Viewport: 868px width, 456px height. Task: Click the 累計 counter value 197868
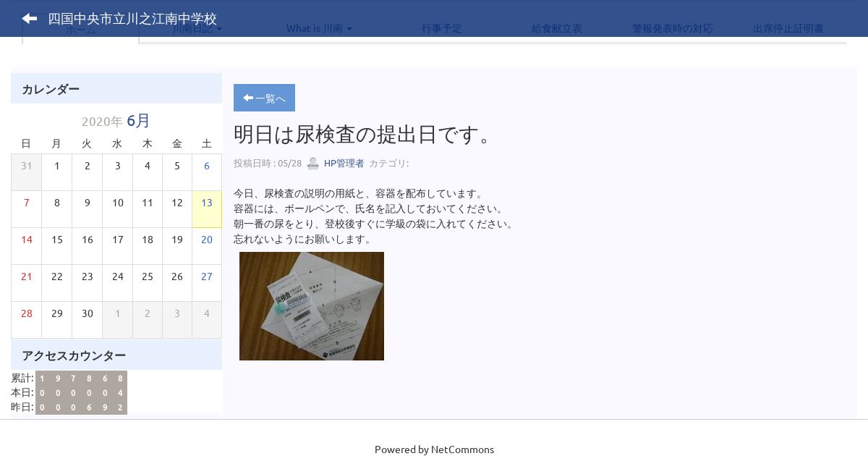(81, 378)
